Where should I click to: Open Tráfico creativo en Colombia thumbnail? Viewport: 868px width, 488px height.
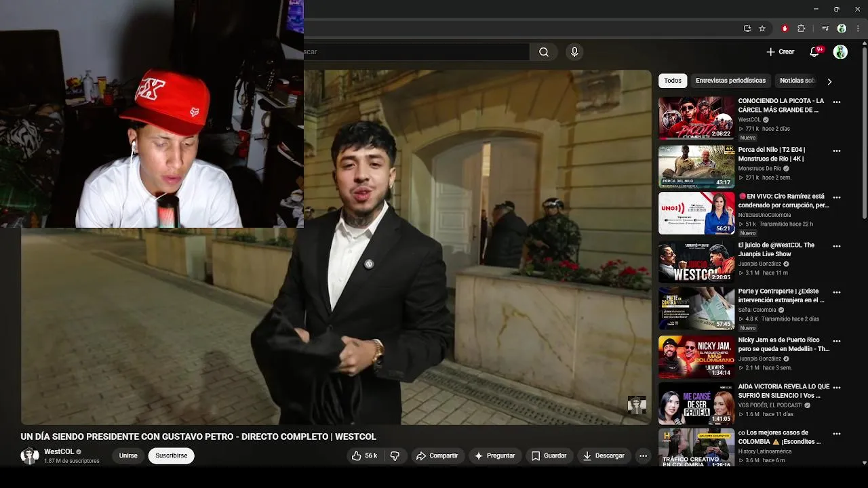(x=696, y=447)
